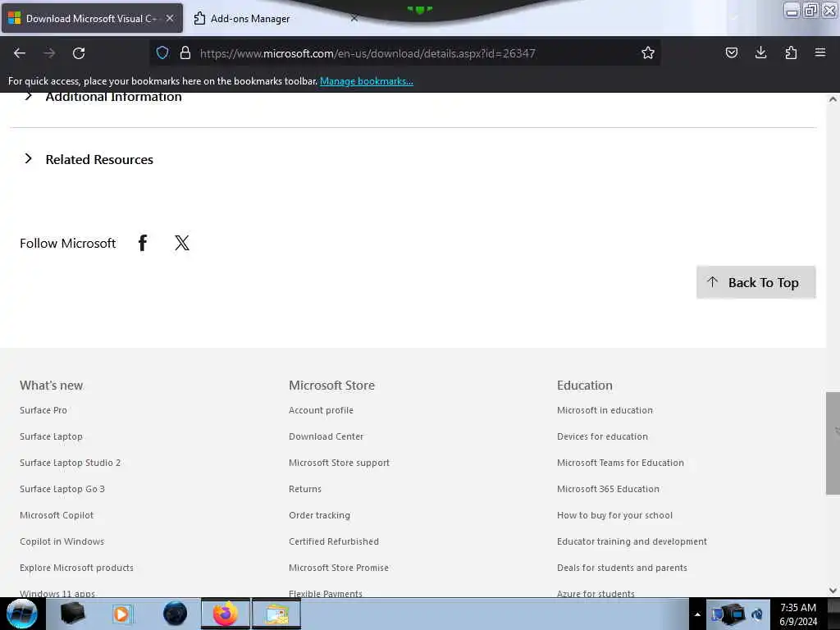The image size is (840, 630).
Task: Open the Downloads panel
Action: [x=760, y=52]
